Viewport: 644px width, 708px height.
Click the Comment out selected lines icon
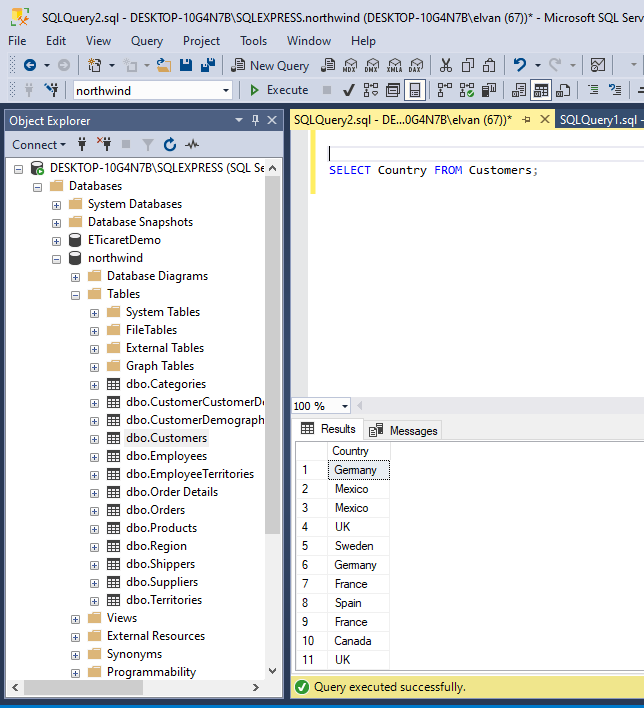tap(593, 90)
